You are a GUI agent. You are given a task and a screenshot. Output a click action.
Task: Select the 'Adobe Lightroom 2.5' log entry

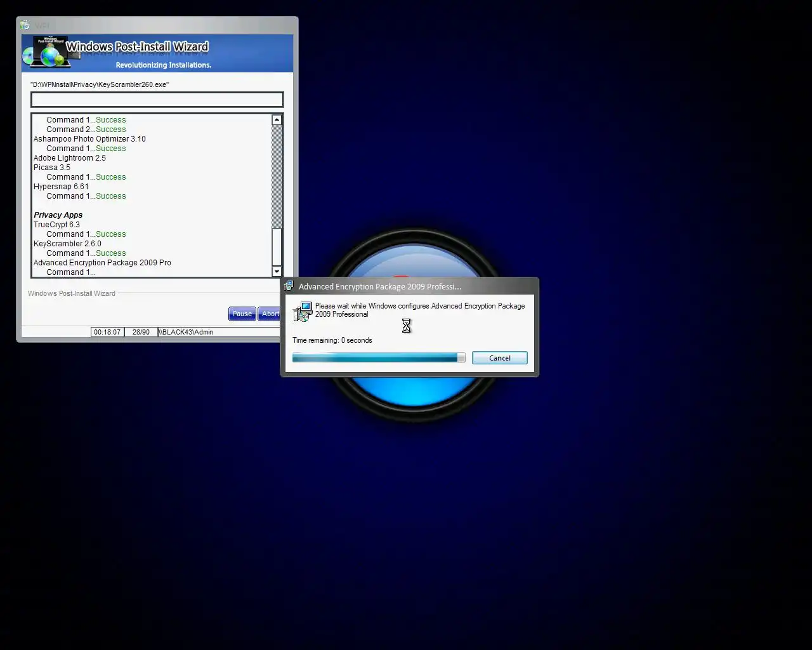tap(70, 158)
